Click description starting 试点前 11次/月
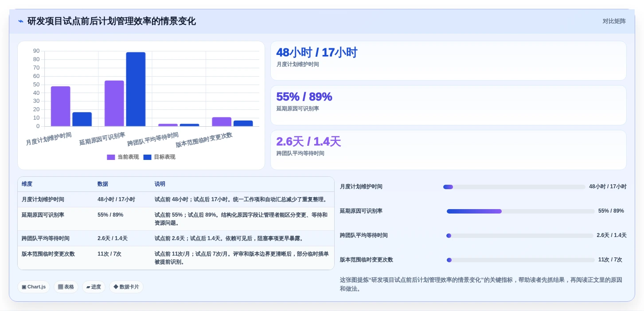 point(242,258)
